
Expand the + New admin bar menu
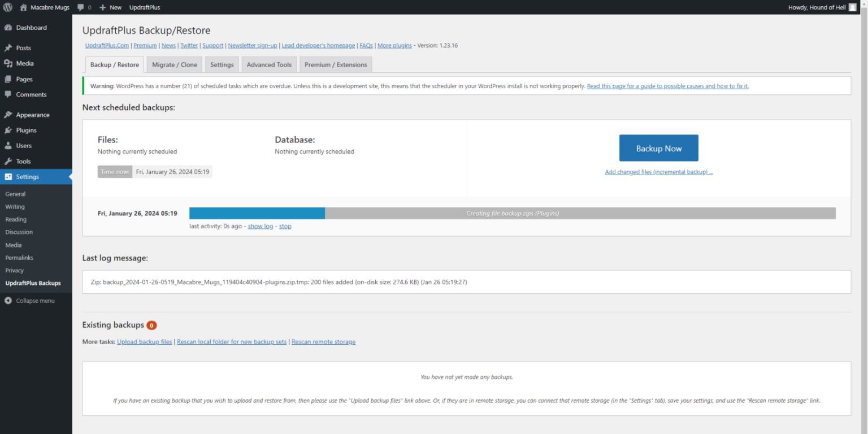109,7
